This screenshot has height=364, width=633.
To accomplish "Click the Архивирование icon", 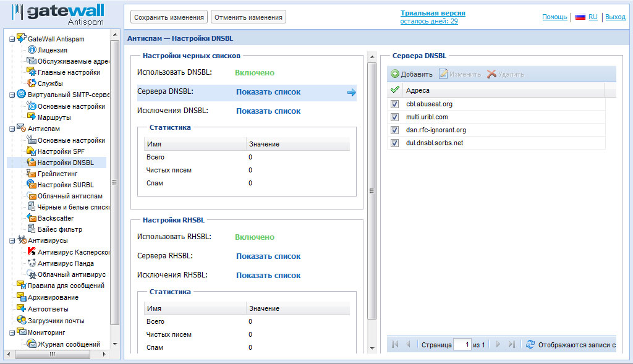I will tap(22, 297).
